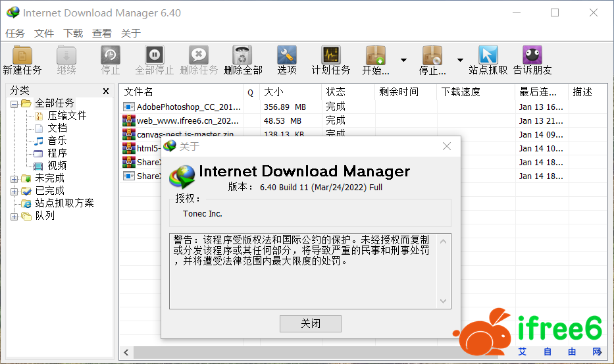Viewport: 614px width, 364px height.
Task: Select the 音乐 category in sidebar
Action: tap(57, 141)
